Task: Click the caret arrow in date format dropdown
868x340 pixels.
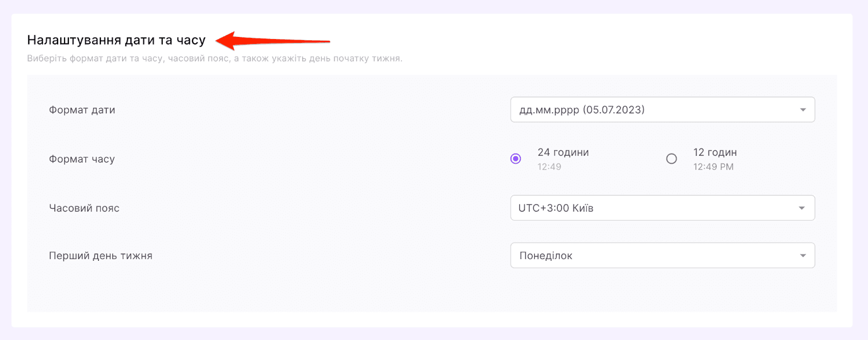Action: coord(803,110)
